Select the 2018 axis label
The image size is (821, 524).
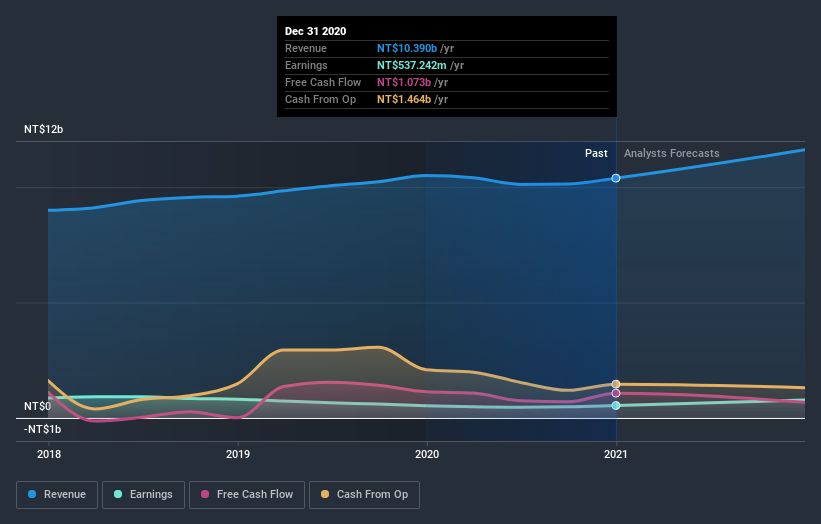[49, 454]
